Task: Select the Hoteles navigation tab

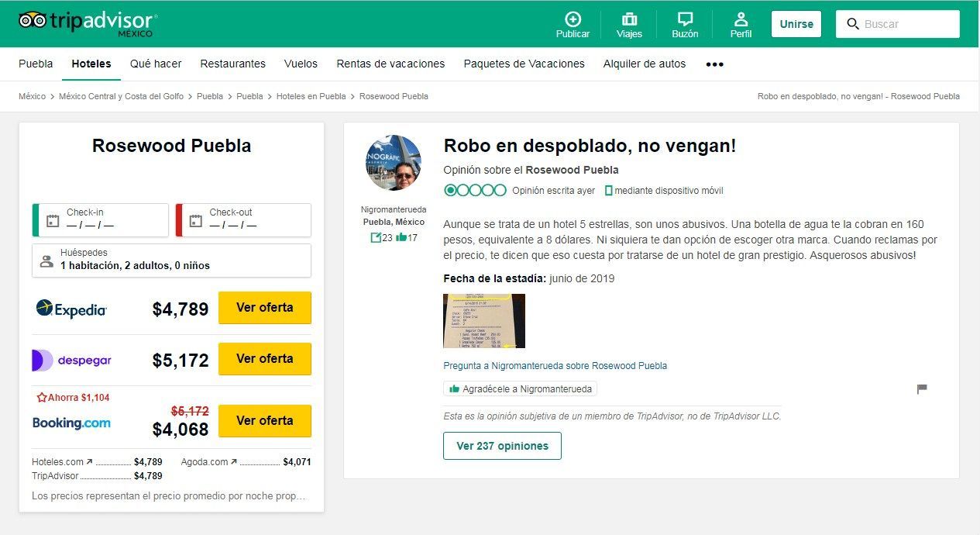Action: [x=91, y=64]
